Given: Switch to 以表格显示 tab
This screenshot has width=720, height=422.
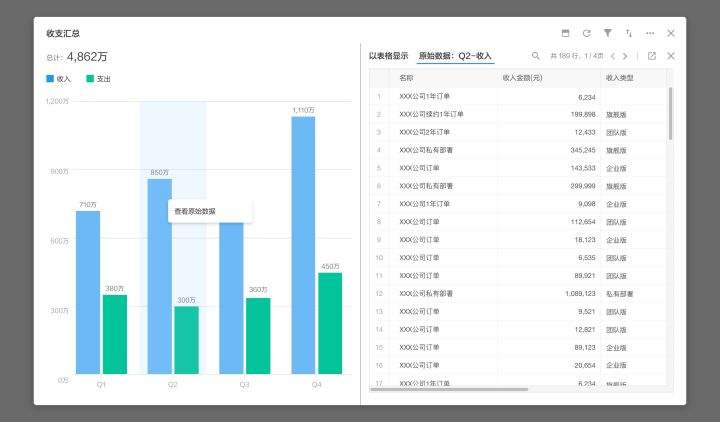Looking at the screenshot, I should pos(388,56).
